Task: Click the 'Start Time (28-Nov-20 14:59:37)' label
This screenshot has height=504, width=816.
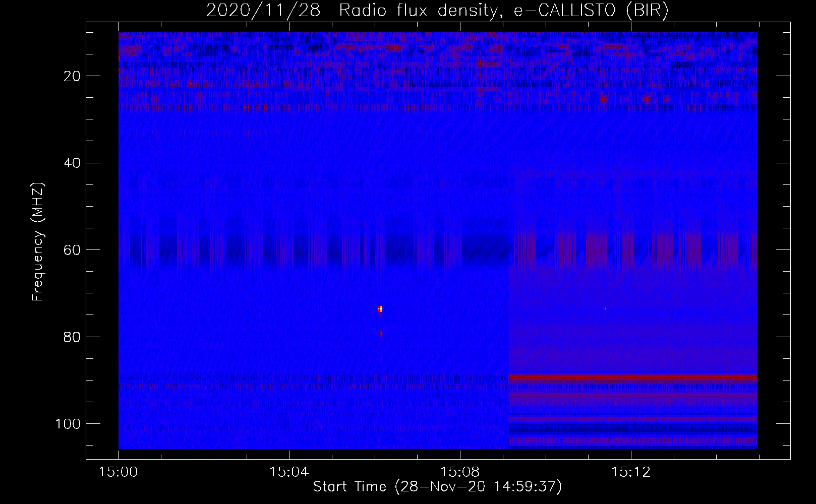Action: click(437, 487)
